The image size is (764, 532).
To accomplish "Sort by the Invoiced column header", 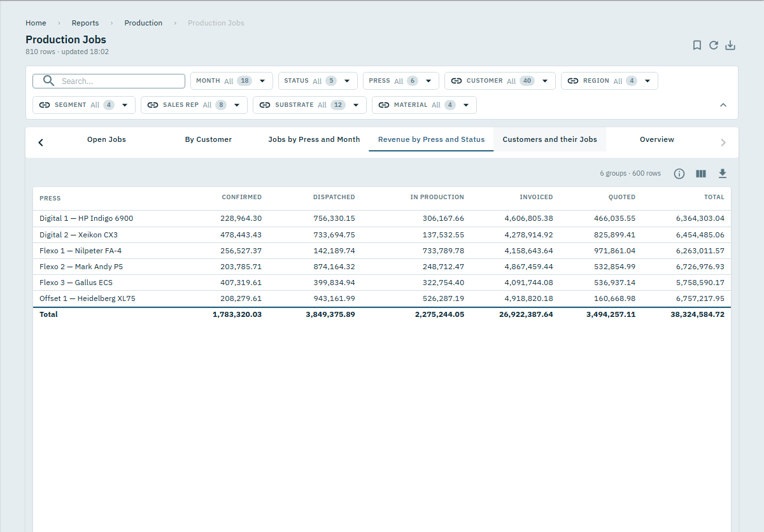I will pos(536,197).
